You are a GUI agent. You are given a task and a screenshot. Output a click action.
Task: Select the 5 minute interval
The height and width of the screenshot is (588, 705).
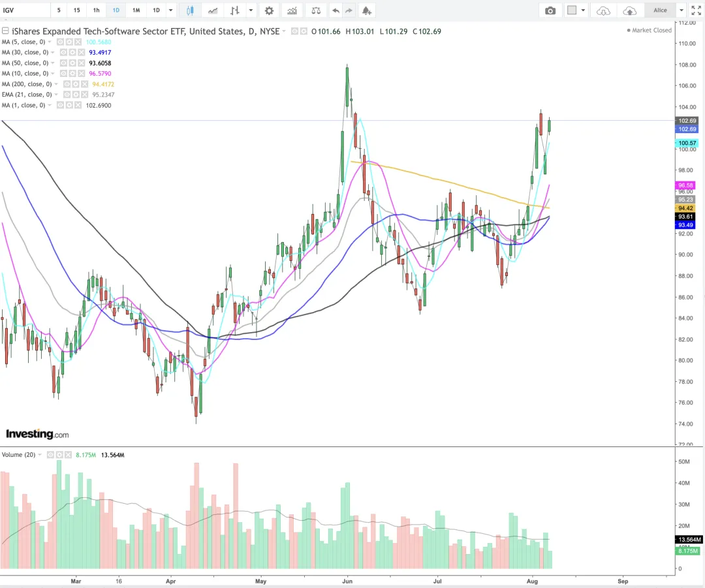tap(59, 10)
